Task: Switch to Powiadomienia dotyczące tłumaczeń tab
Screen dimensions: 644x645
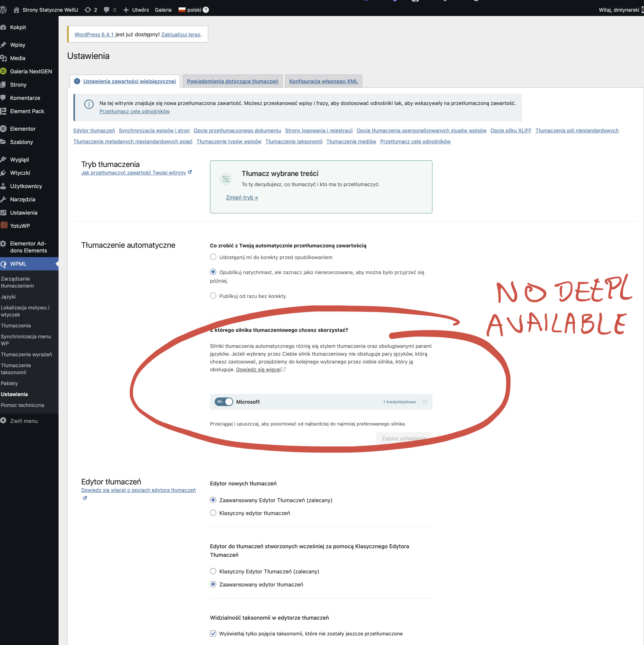Action: click(x=232, y=81)
